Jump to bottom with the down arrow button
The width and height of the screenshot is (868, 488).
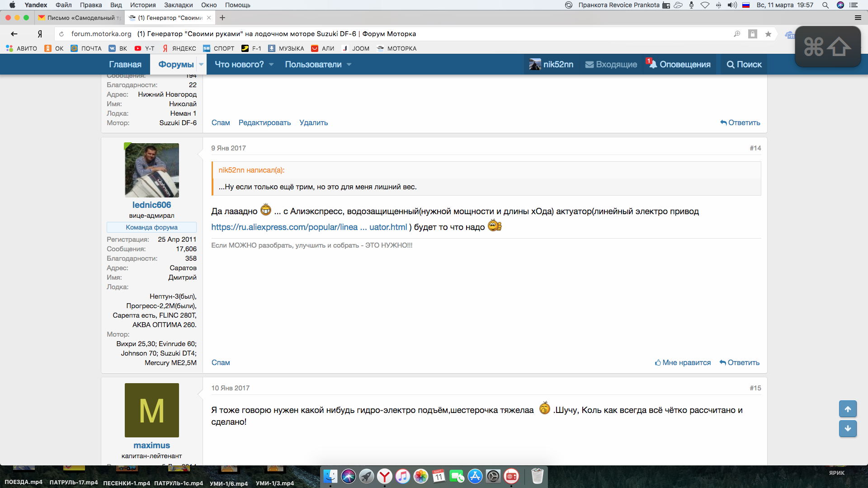pyautogui.click(x=848, y=428)
